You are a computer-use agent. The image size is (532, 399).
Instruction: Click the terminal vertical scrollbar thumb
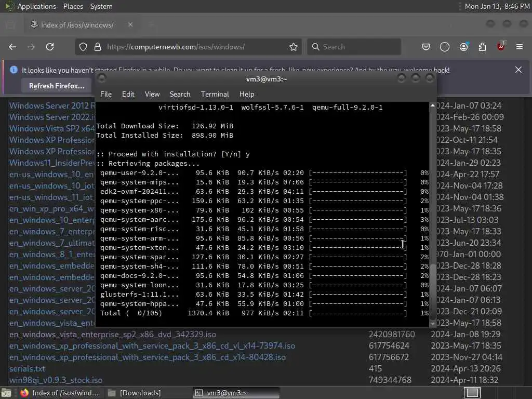(433, 291)
